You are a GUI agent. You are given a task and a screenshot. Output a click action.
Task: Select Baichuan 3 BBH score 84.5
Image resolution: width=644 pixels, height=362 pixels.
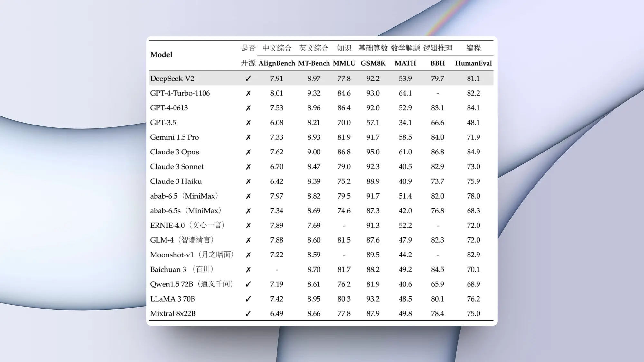tap(438, 270)
